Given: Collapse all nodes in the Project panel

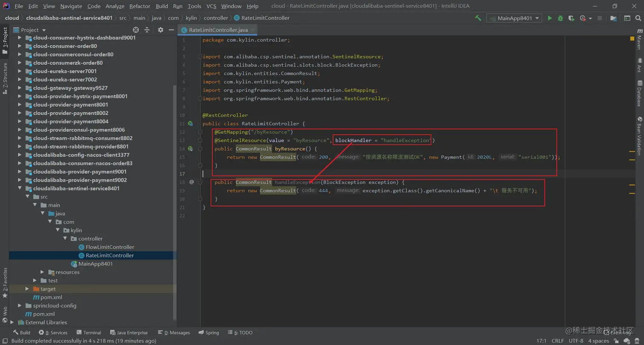Looking at the screenshot, I should (147, 30).
